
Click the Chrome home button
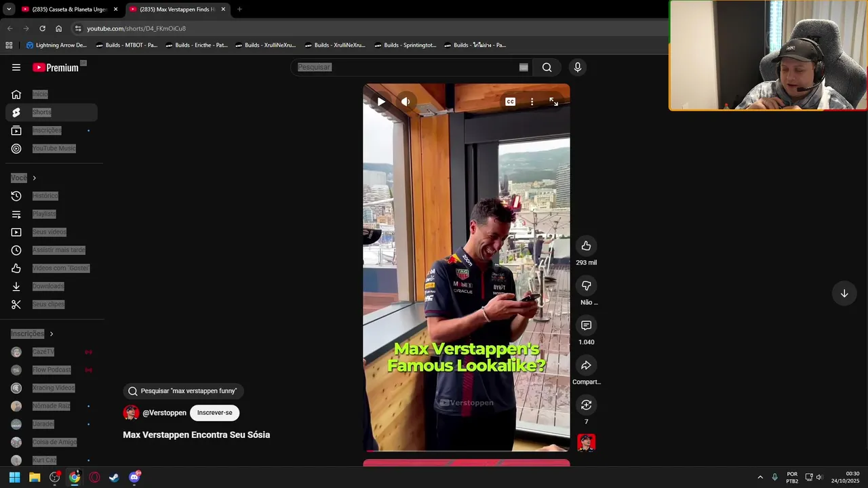58,28
